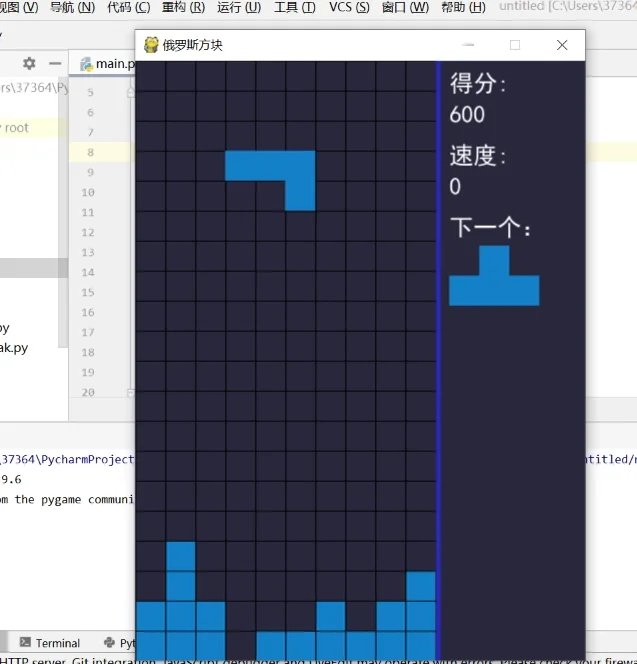Switch to the main.py editor tab
Viewport: 637px width, 664px height.
tap(108, 64)
